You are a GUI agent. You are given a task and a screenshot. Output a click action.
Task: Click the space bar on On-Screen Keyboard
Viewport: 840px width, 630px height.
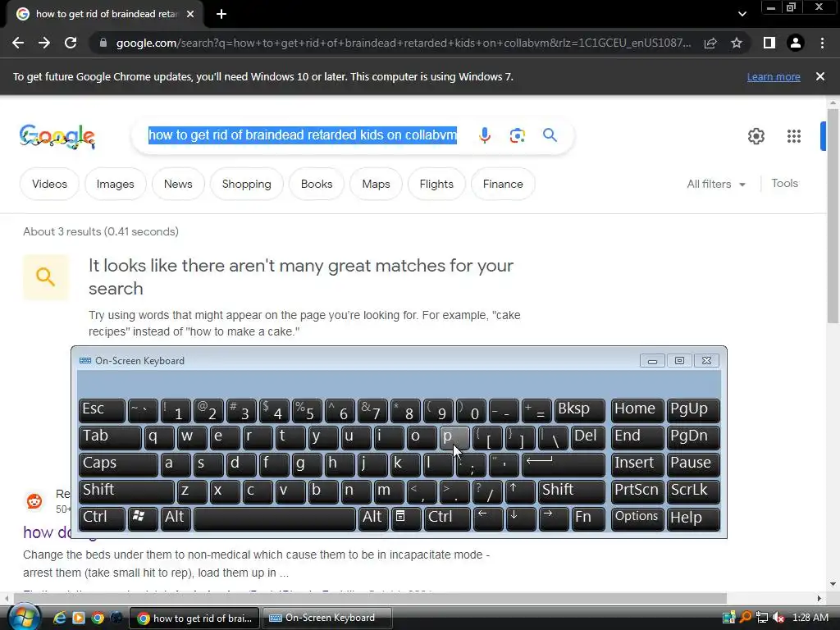coord(274,518)
